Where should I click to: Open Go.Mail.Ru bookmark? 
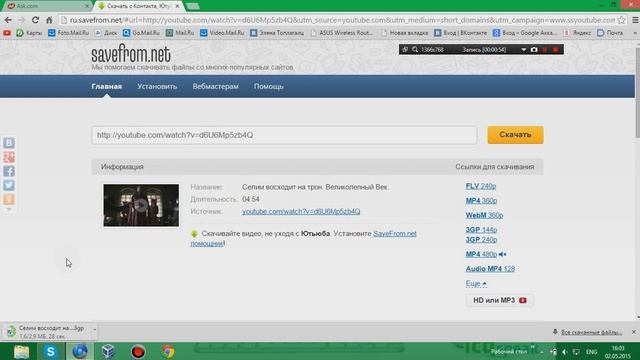141,33
